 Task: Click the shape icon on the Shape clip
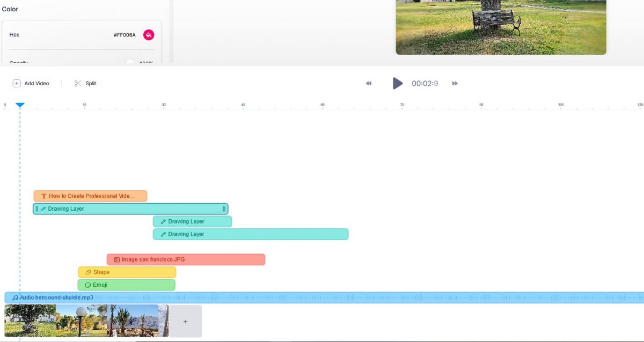coord(88,272)
